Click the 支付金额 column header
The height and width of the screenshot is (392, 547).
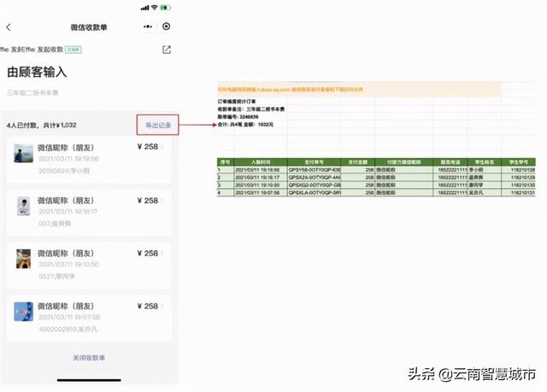(357, 162)
